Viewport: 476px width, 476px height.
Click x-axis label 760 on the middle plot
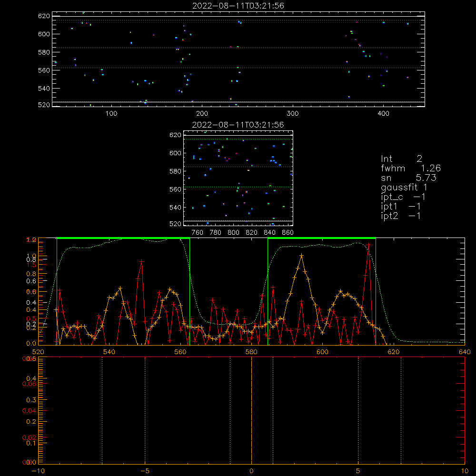pos(198,233)
